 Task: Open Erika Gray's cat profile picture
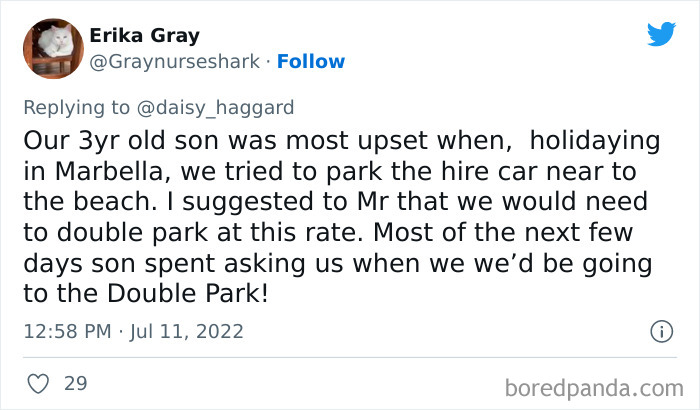(x=52, y=48)
